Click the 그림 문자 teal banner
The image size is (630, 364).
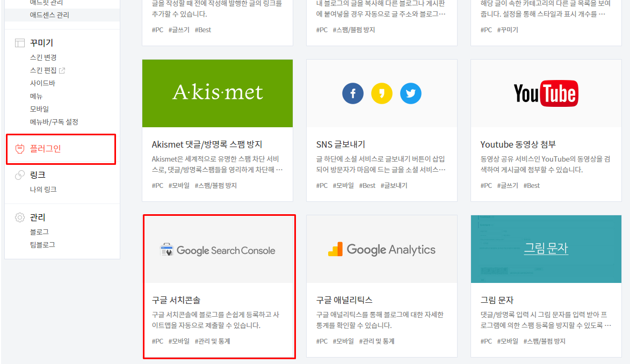(546, 249)
